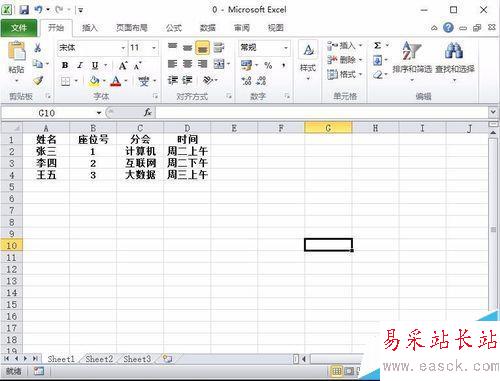Open the font name dropdown 宋体
500x381 pixels.
coord(123,48)
